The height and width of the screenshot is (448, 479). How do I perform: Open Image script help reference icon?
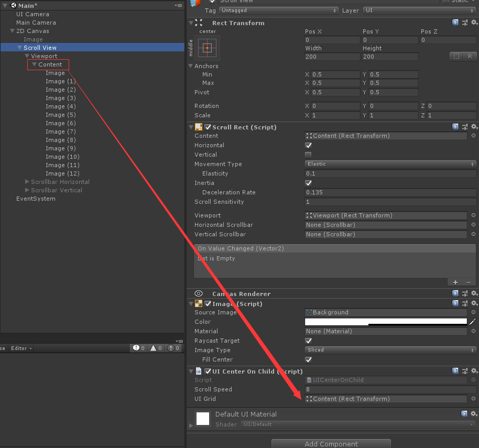[x=455, y=303]
